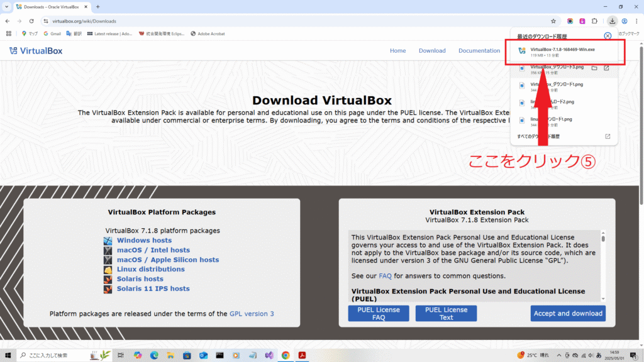This screenshot has height=362, width=644.
Task: Open the Chrome three-dot menu
Action: pos(636,21)
